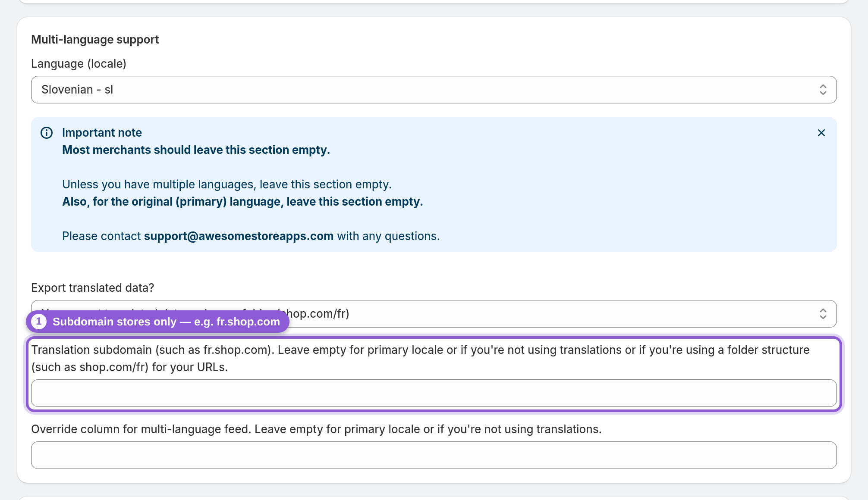Image resolution: width=868 pixels, height=500 pixels.
Task: Click the Override column for multi-language feed label
Action: point(316,429)
